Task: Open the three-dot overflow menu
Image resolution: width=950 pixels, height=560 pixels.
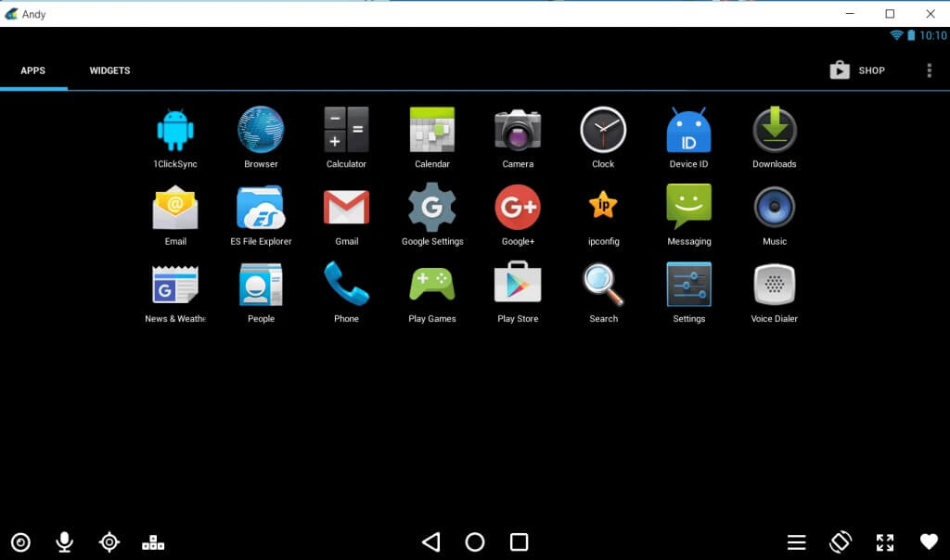Action: pos(929,70)
